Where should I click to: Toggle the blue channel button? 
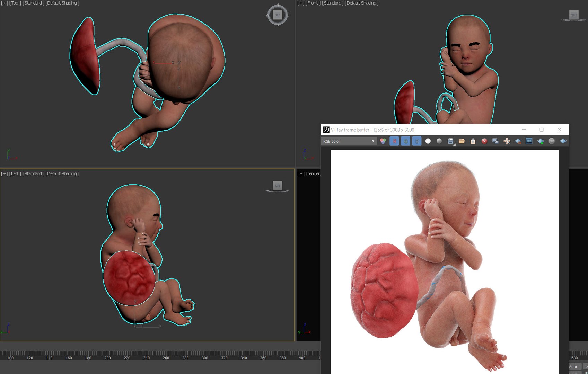coord(417,141)
